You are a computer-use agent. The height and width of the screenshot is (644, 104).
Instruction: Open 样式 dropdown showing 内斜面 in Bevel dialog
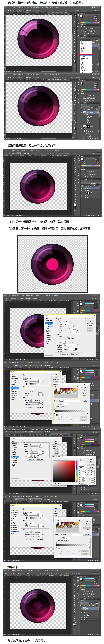pos(67,322)
